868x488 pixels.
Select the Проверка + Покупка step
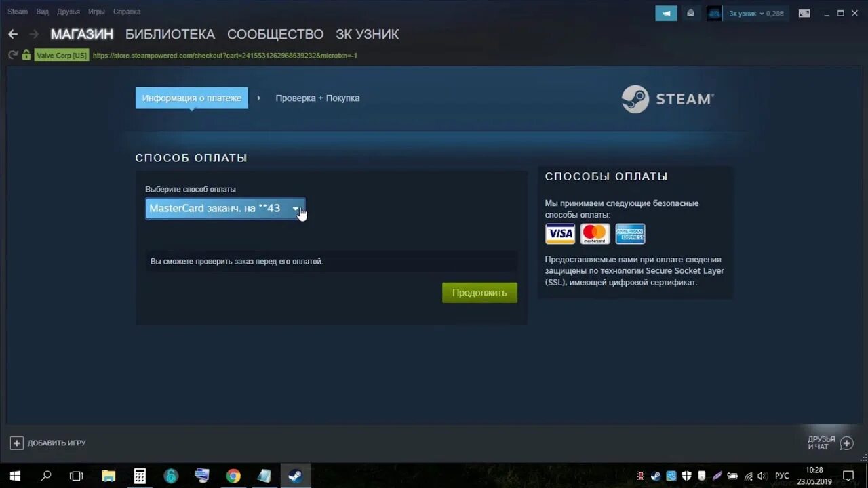tap(317, 98)
